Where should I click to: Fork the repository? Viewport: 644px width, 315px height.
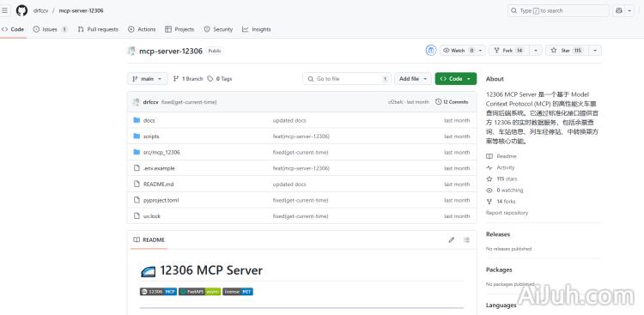[509, 51]
